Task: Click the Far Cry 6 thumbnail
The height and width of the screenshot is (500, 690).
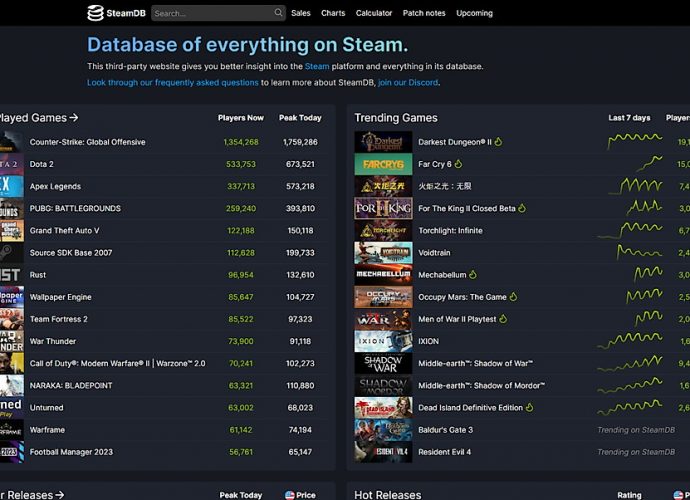Action: click(x=383, y=164)
